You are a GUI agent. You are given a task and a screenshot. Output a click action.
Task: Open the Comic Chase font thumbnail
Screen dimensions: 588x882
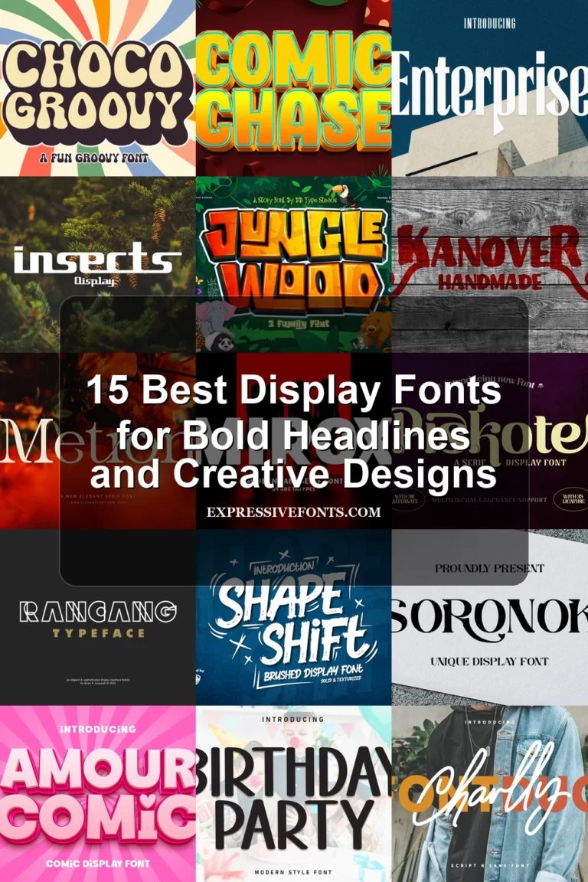(x=294, y=88)
